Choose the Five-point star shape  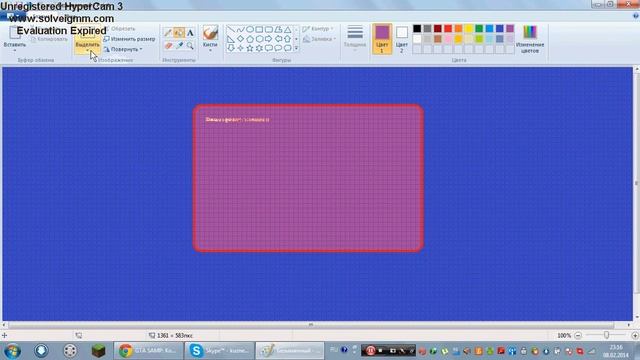tap(249, 48)
